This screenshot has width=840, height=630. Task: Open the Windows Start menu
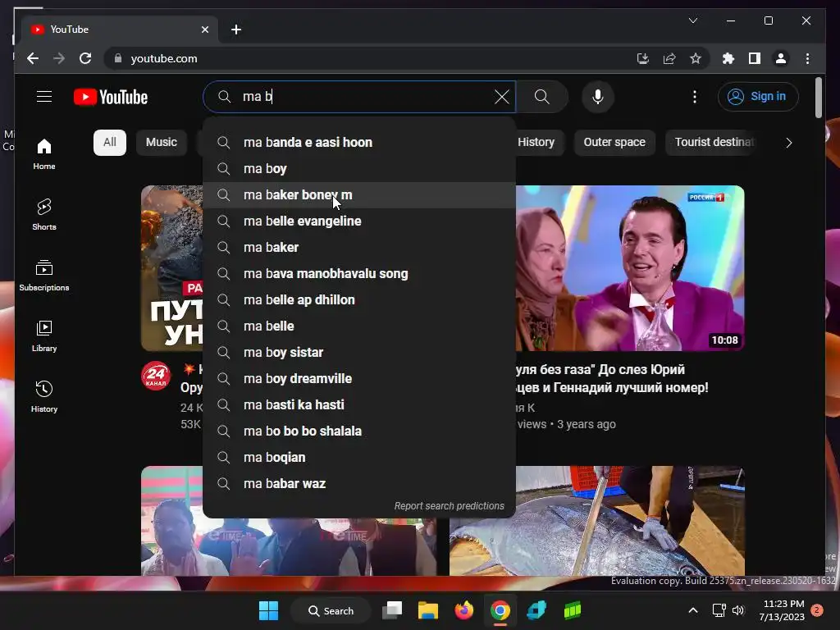(268, 610)
